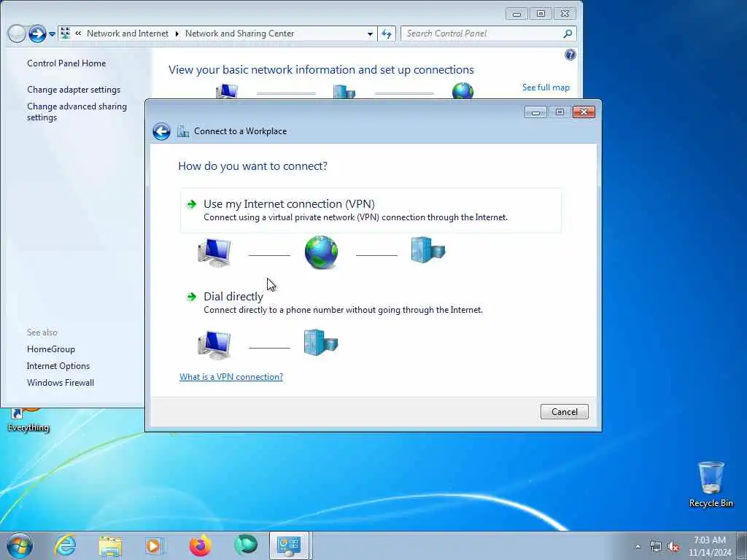This screenshot has width=747, height=560.
Task: Open Windows Media Player from the taskbar
Action: (x=155, y=545)
